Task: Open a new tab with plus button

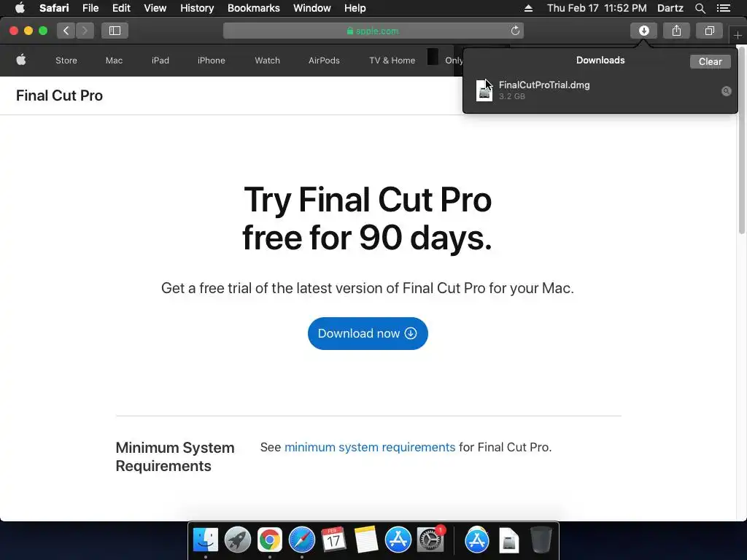Action: point(738,35)
